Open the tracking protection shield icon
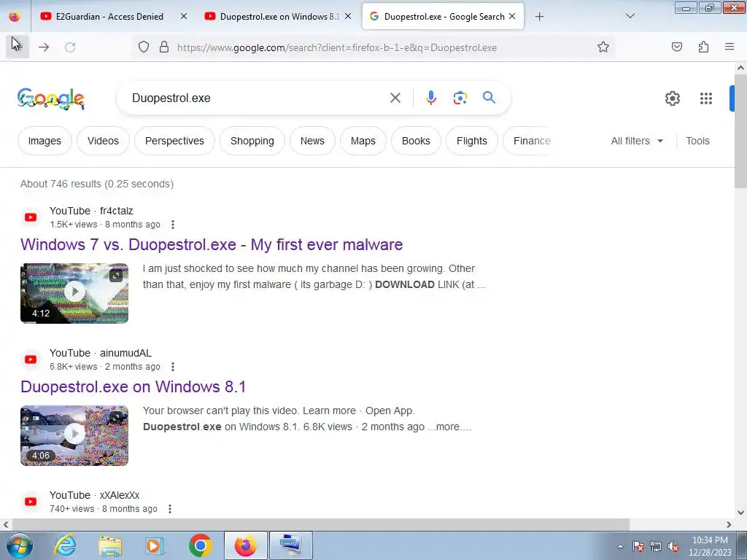Viewport: 747px width, 560px height. (144, 47)
